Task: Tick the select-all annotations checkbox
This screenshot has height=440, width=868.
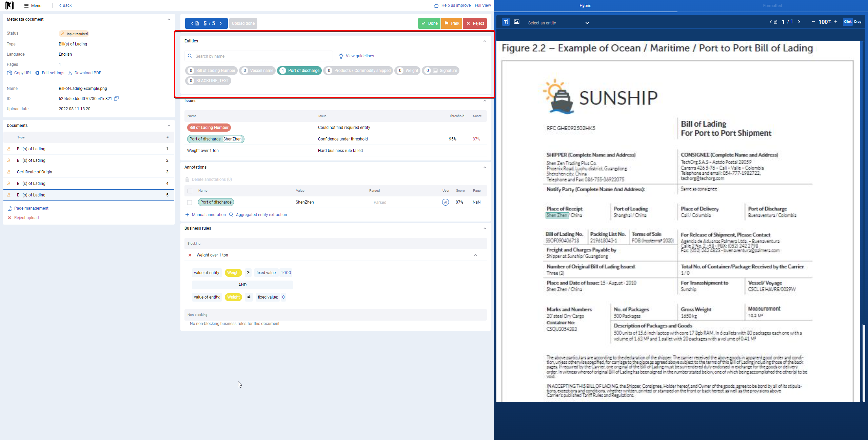Action: [x=190, y=191]
